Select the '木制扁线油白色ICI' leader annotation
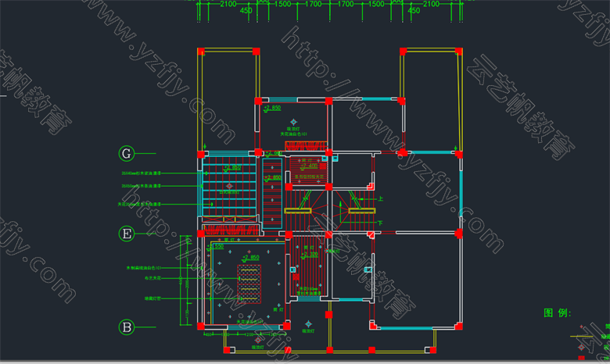 point(144,268)
